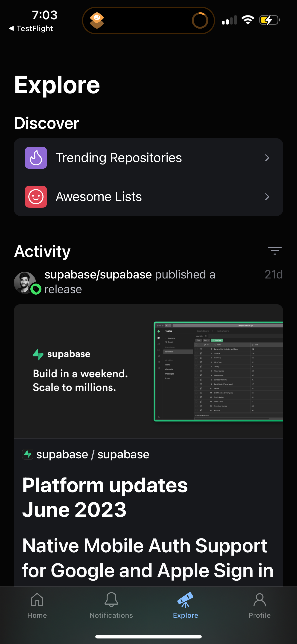Tap the 7:03 clock
This screenshot has width=297, height=644.
click(x=44, y=15)
